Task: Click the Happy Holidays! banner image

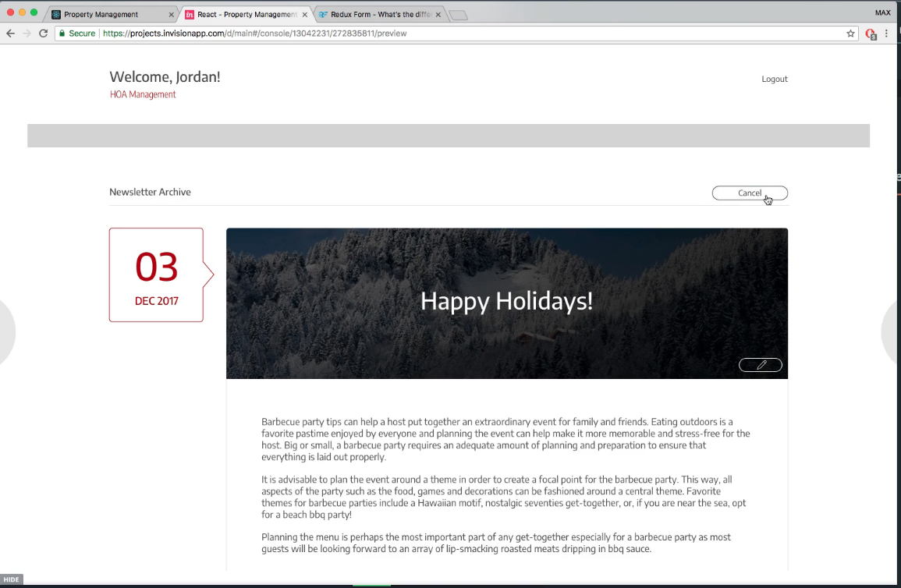Action: (507, 303)
